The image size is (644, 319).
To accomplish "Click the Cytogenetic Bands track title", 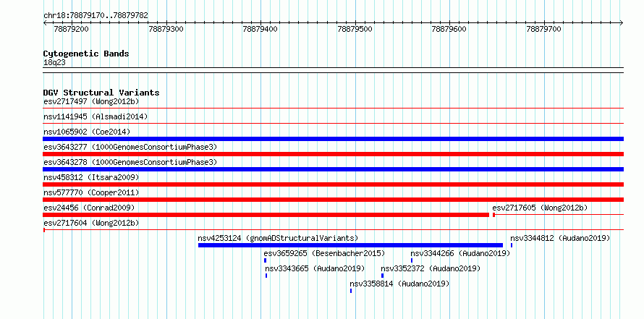I will 86,54.
